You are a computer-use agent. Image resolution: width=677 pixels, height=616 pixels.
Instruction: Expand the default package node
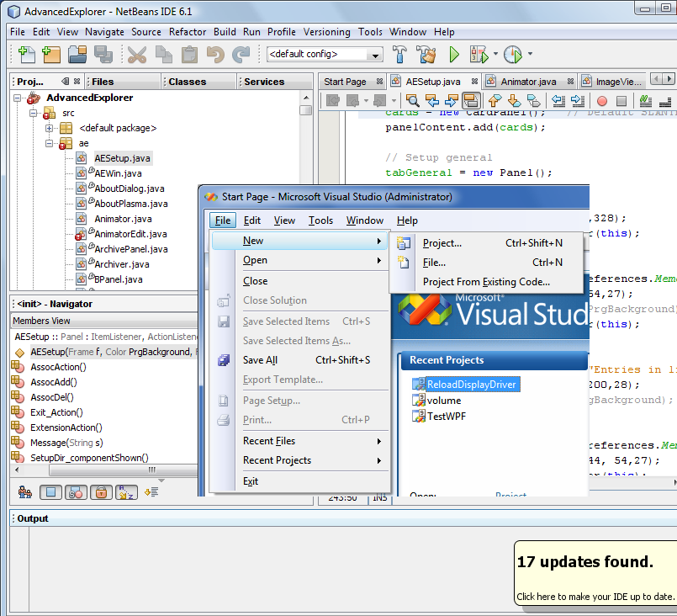point(50,128)
